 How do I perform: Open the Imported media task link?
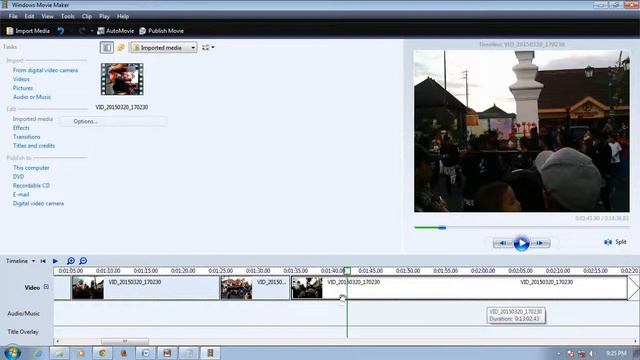33,119
